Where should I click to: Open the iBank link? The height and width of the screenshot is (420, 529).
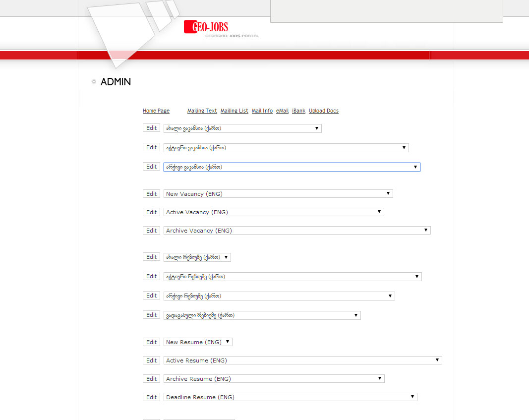tap(298, 111)
